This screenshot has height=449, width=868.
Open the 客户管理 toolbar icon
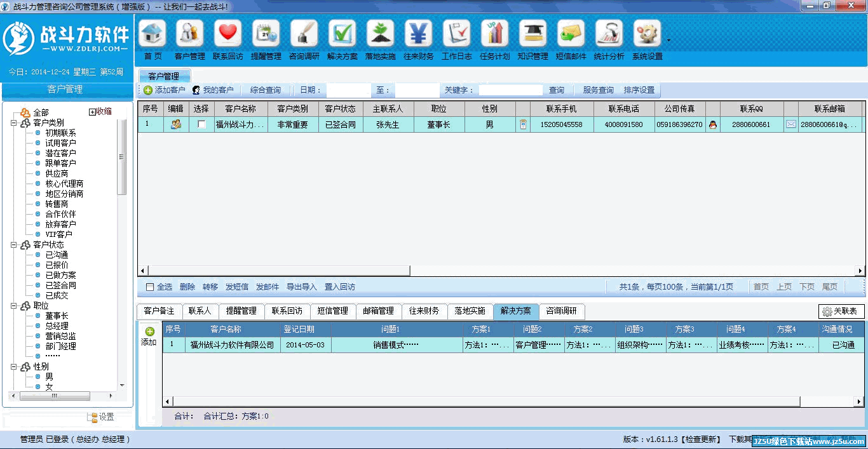coord(189,34)
